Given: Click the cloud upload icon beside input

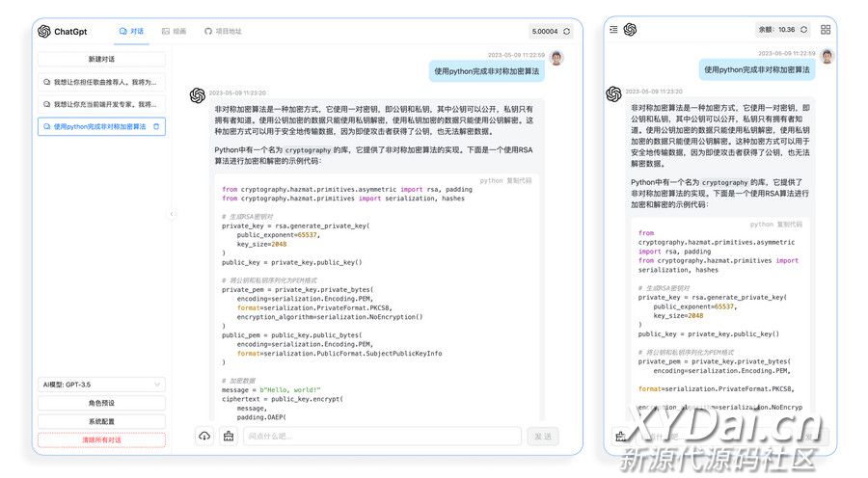Looking at the screenshot, I should 204,436.
